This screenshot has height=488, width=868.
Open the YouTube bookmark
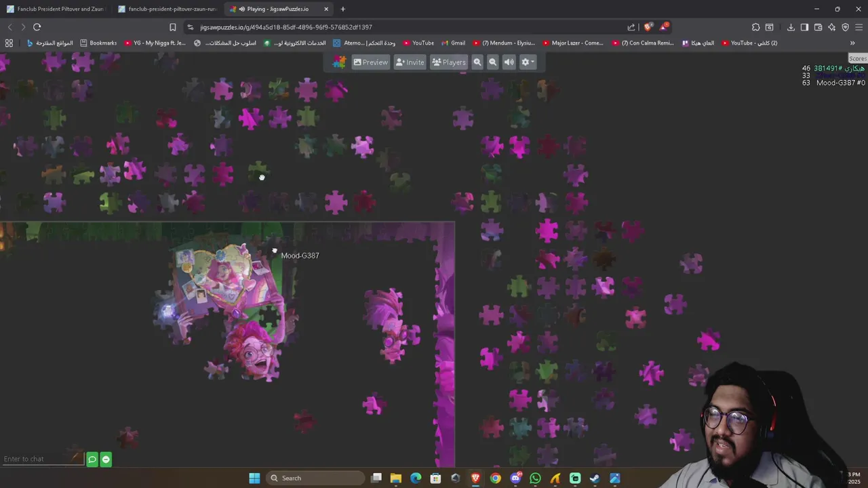coord(417,43)
